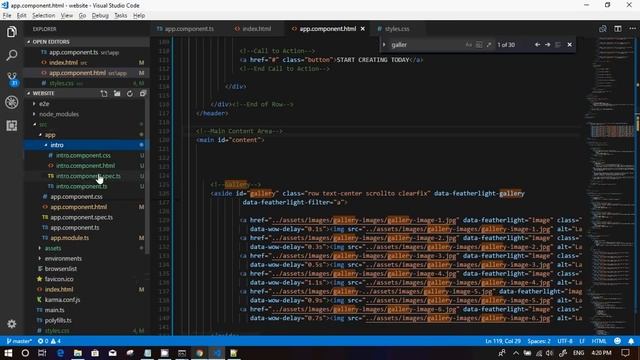Toggle Find in selection

[558, 44]
